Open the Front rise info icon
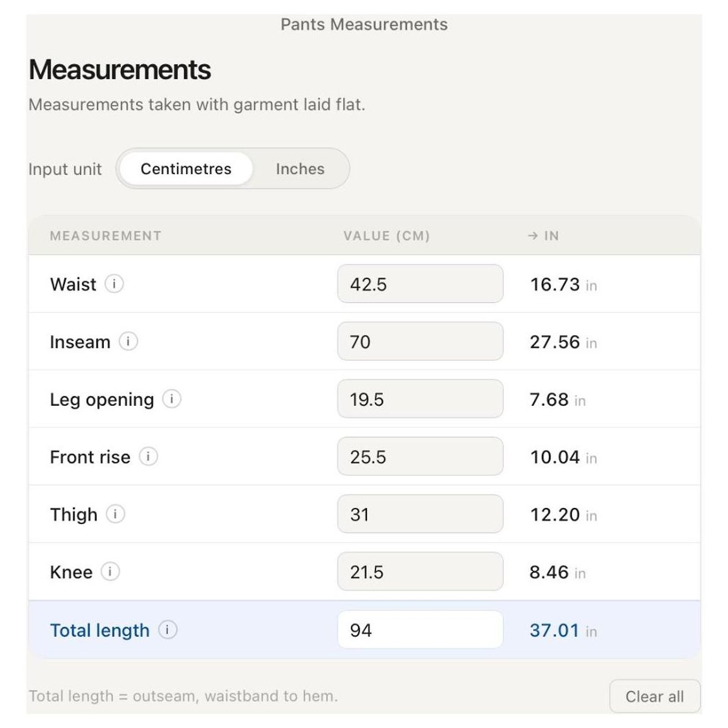Viewport: 728px width, 728px height. tap(148, 456)
